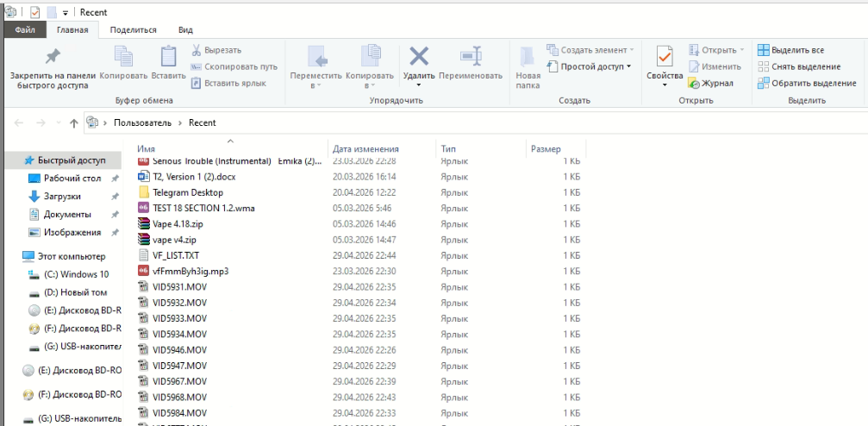Click the Up arrow navigation button
Screen dimensions: 868x426
tap(73, 123)
